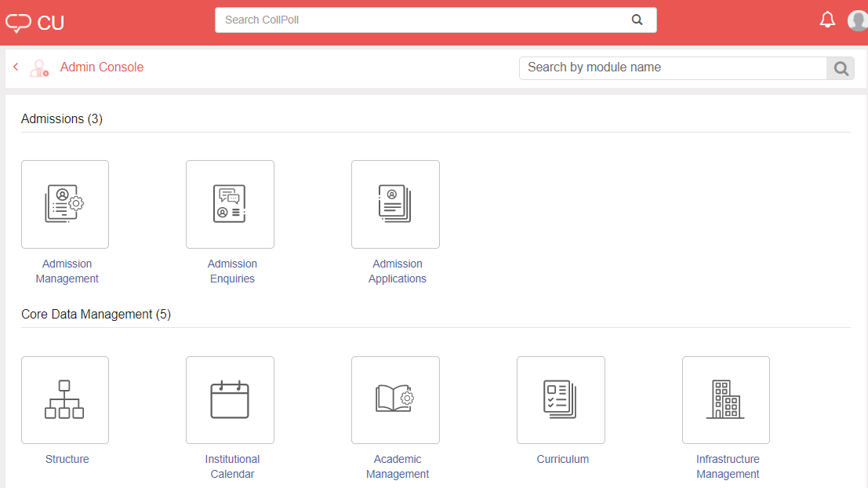
Task: Open the Structure text link
Action: [67, 459]
